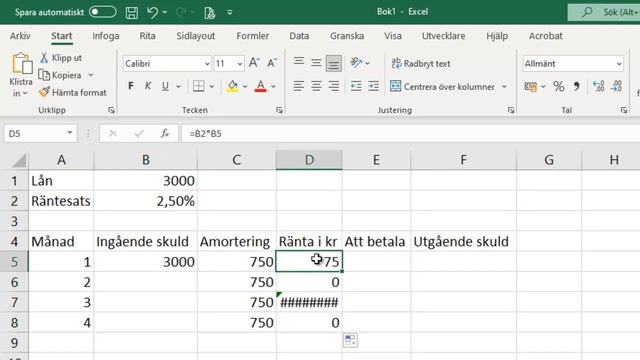Image resolution: width=640 pixels, height=360 pixels.
Task: Toggle underline U formatting
Action: tap(165, 86)
